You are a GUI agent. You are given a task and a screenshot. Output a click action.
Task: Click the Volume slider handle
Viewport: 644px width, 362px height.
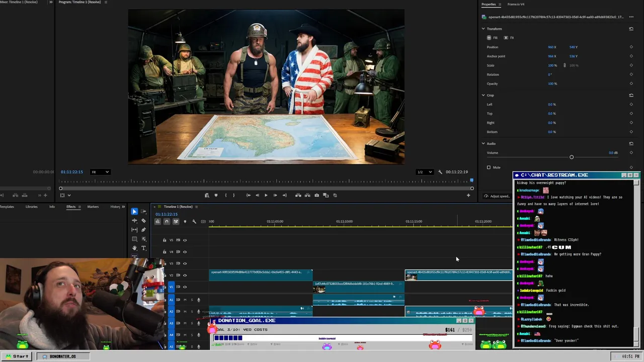click(572, 157)
